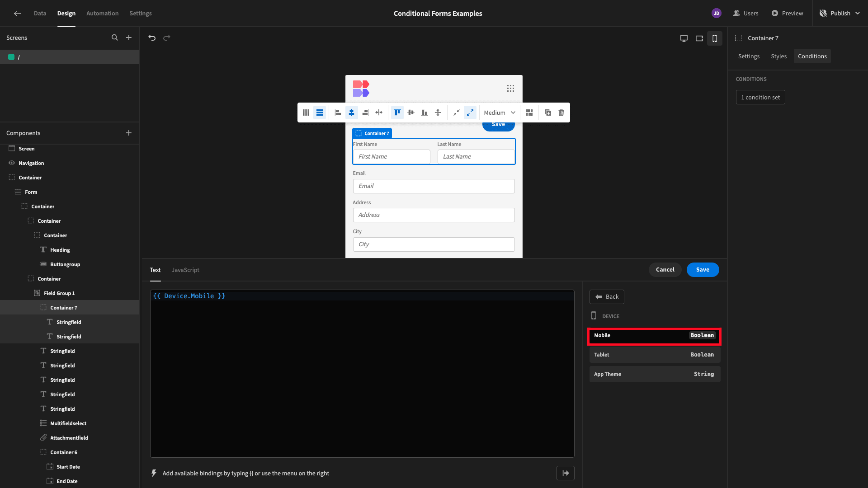Open the Styles tab

(778, 56)
